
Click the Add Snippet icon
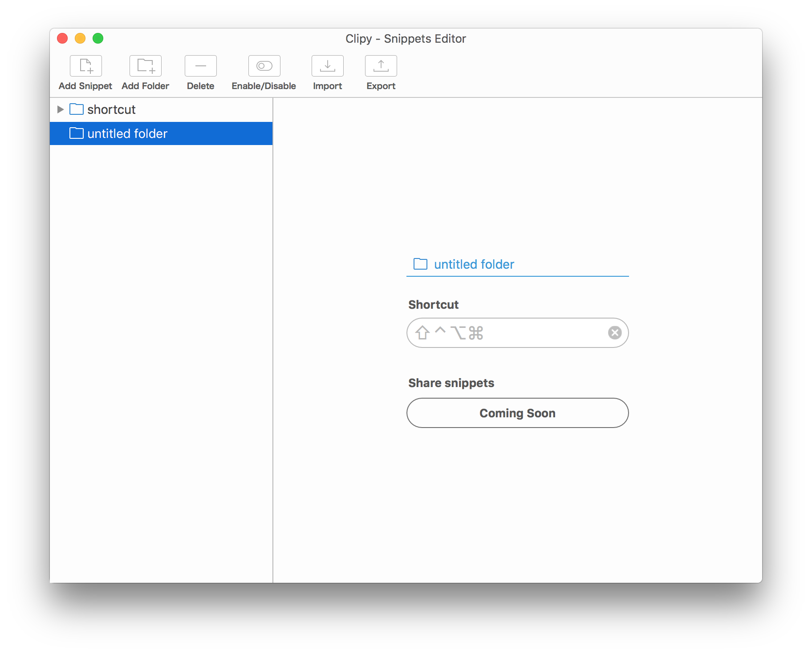coord(85,66)
